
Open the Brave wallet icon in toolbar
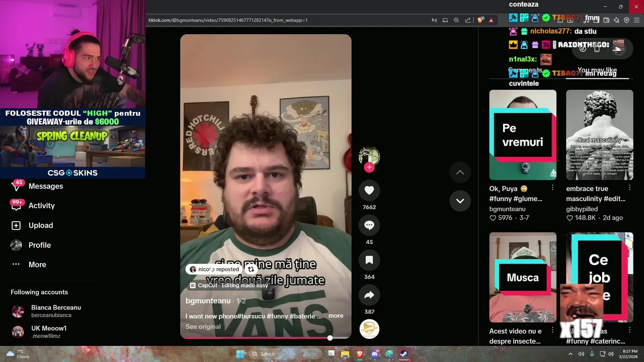(606, 20)
